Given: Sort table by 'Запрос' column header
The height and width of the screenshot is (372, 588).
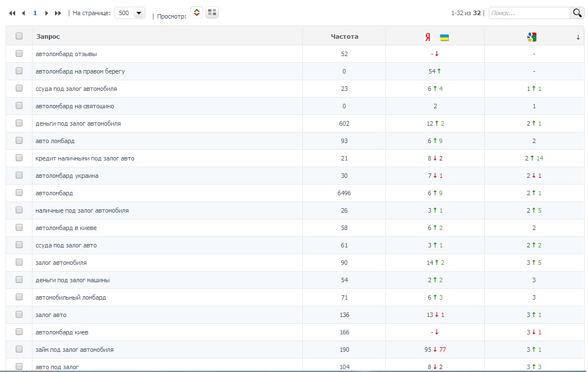Looking at the screenshot, I should pos(48,36).
